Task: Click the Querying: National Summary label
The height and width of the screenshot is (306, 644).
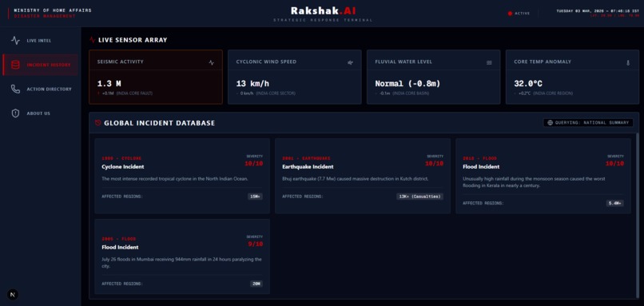Action: tap(592, 122)
